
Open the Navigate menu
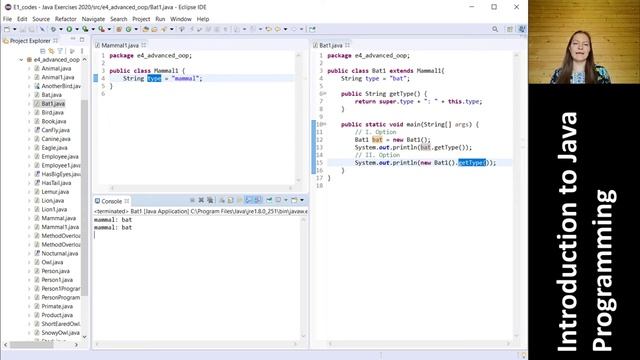[x=93, y=19]
